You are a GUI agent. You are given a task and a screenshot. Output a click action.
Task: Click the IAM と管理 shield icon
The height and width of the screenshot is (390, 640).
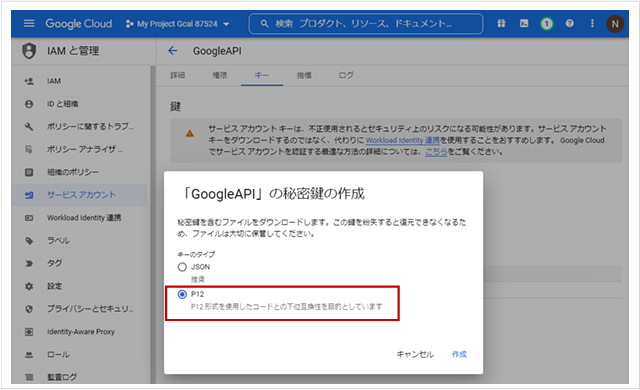(29, 51)
